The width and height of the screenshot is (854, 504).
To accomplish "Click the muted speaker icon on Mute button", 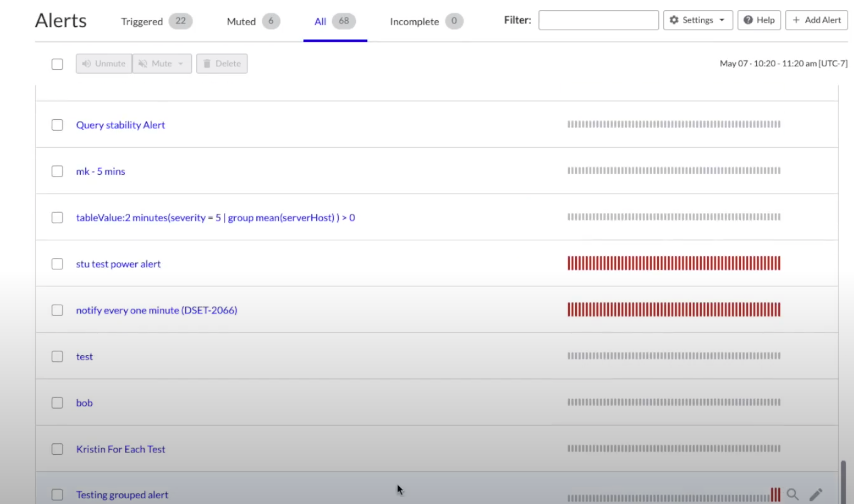I will (143, 63).
